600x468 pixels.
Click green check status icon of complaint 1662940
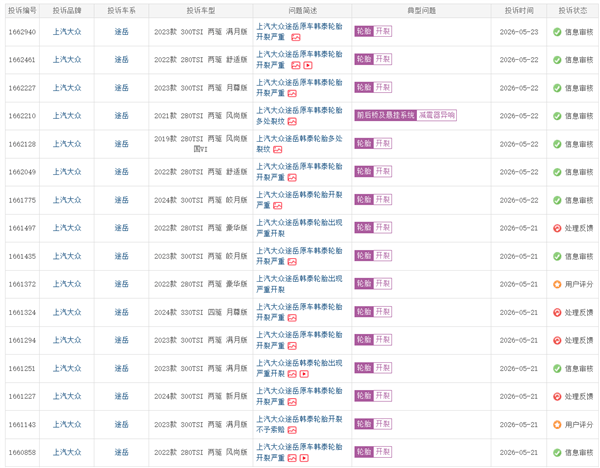[x=557, y=32]
